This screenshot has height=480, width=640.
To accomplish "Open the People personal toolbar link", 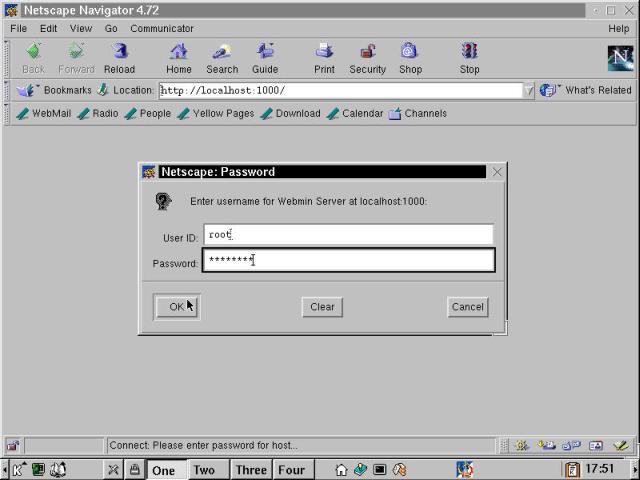I will click(148, 113).
